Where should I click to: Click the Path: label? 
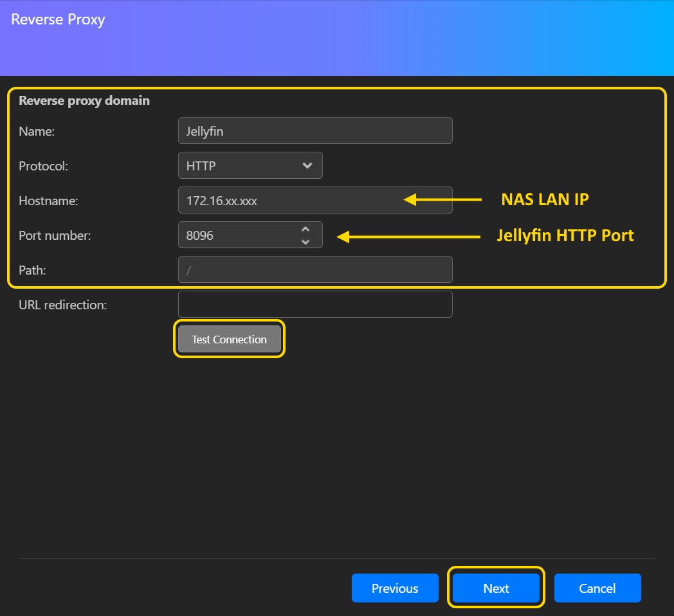pos(32,270)
